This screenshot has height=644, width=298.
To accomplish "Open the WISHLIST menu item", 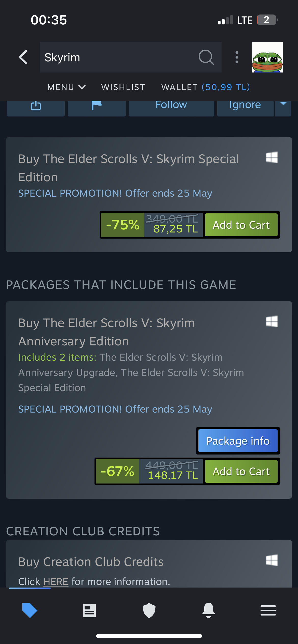I will (123, 87).
